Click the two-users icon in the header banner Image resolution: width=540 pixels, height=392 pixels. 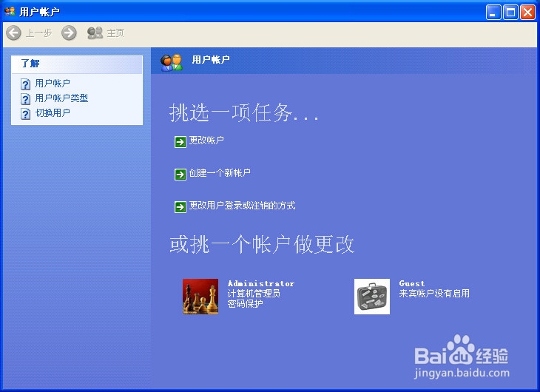tap(172, 62)
